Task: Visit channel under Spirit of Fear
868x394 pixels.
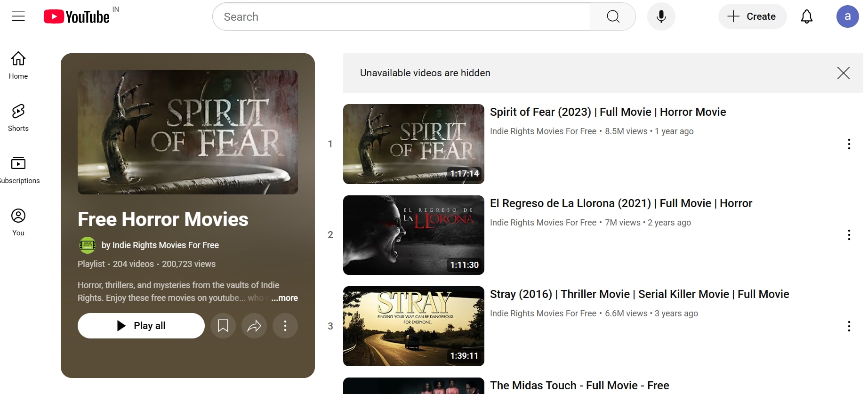Action: (543, 131)
